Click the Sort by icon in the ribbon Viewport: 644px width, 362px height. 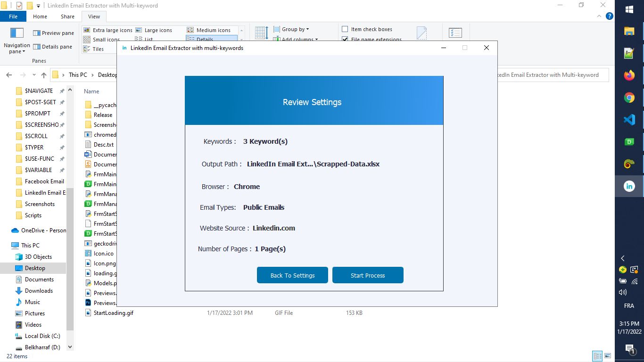pyautogui.click(x=262, y=33)
